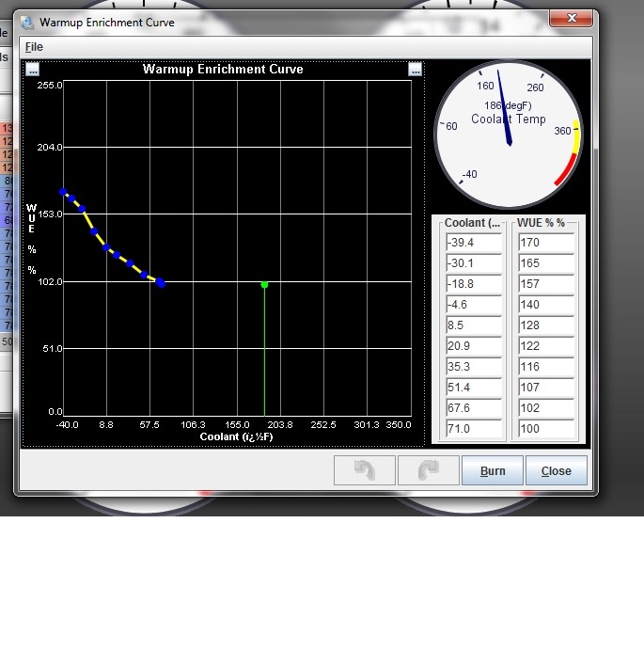Click the Burn button
The width and height of the screenshot is (644, 650).
[492, 470]
